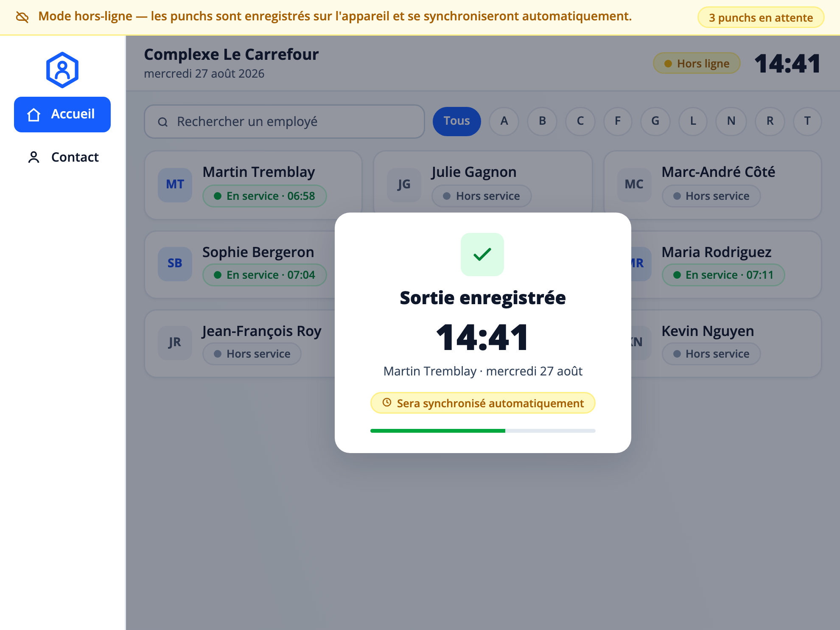Click the offline cloud icon in banner
Viewport: 840px width, 630px height.
coord(22,17)
